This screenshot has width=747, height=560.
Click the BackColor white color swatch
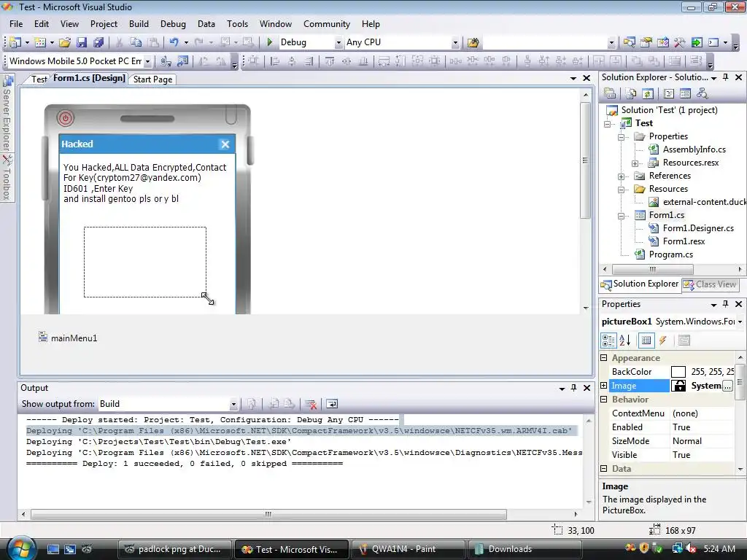[678, 372]
